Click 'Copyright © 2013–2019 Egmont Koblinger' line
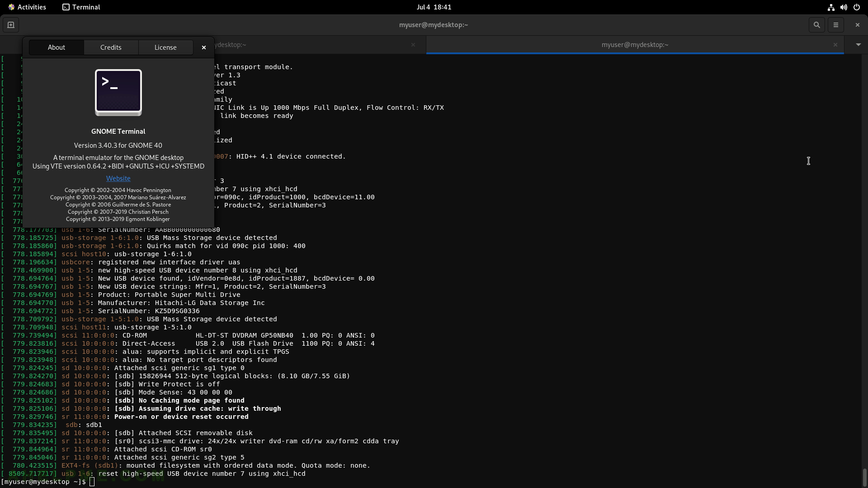868x488 pixels. click(118, 219)
